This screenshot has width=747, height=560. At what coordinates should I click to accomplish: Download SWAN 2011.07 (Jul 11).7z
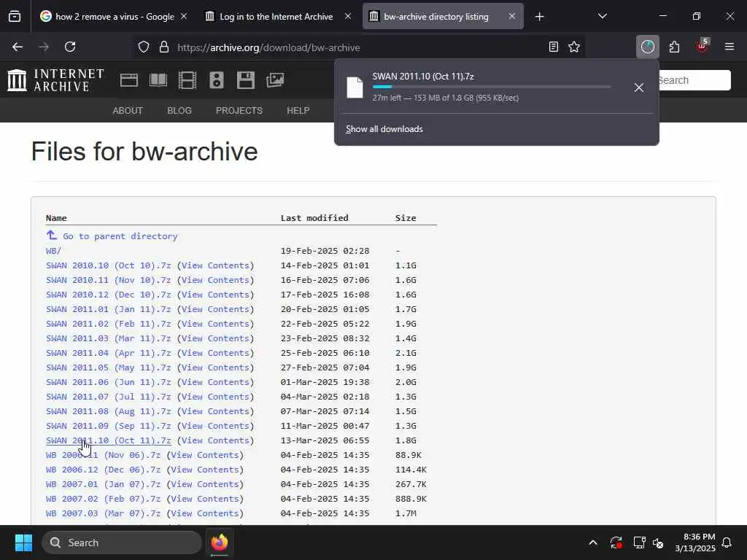click(108, 397)
